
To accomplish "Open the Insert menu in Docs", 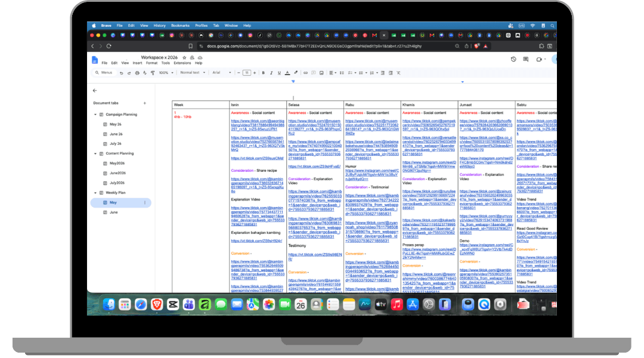I will [137, 63].
